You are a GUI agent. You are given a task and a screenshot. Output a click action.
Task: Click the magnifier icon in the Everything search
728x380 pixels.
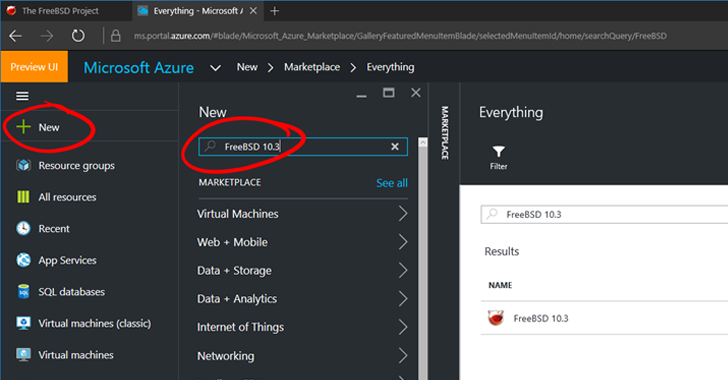492,214
